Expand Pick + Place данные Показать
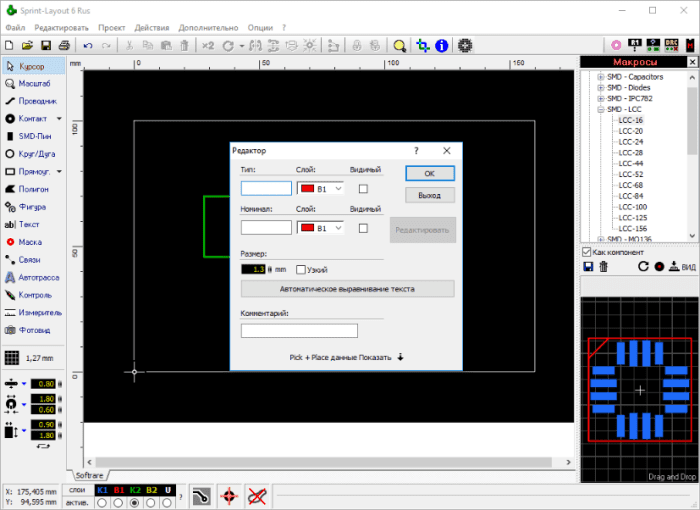The width and height of the screenshot is (700, 510). point(346,357)
